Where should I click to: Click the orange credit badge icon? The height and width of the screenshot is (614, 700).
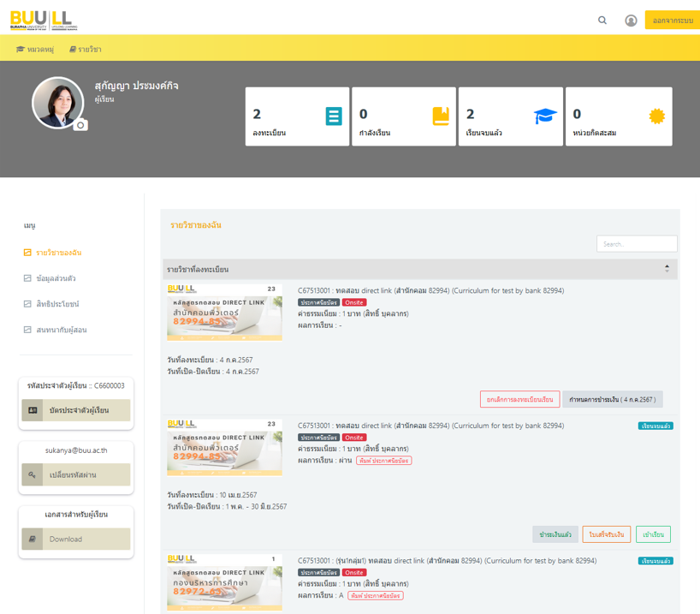click(x=657, y=116)
